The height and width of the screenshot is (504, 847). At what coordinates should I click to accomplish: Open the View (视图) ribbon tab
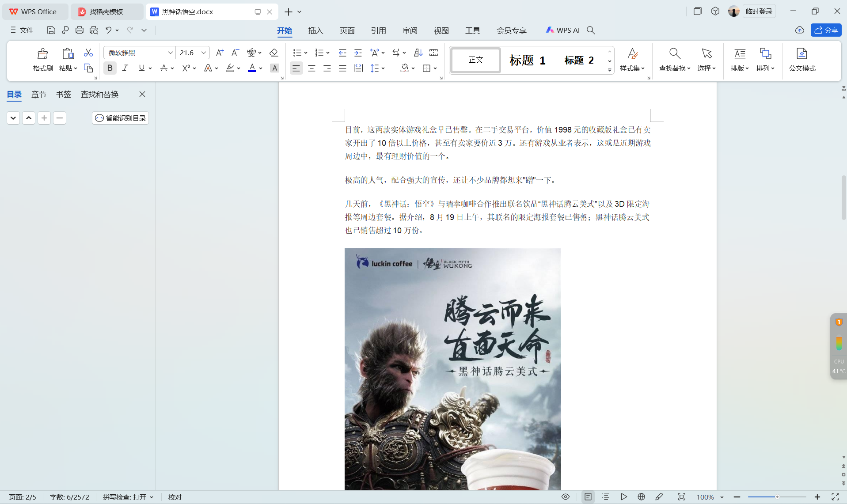coord(441,30)
